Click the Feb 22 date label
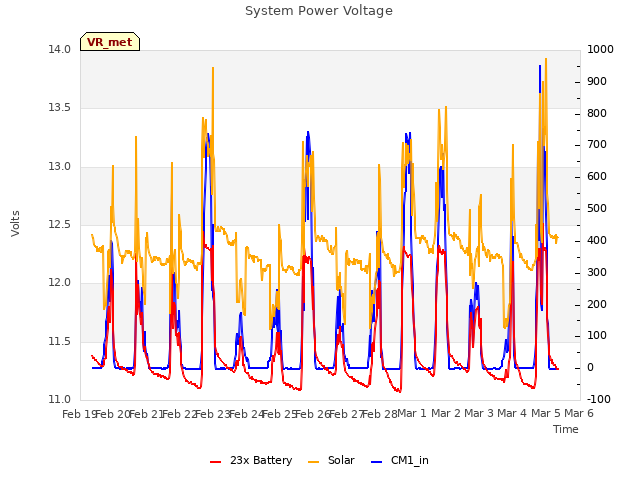 pyautogui.click(x=179, y=414)
